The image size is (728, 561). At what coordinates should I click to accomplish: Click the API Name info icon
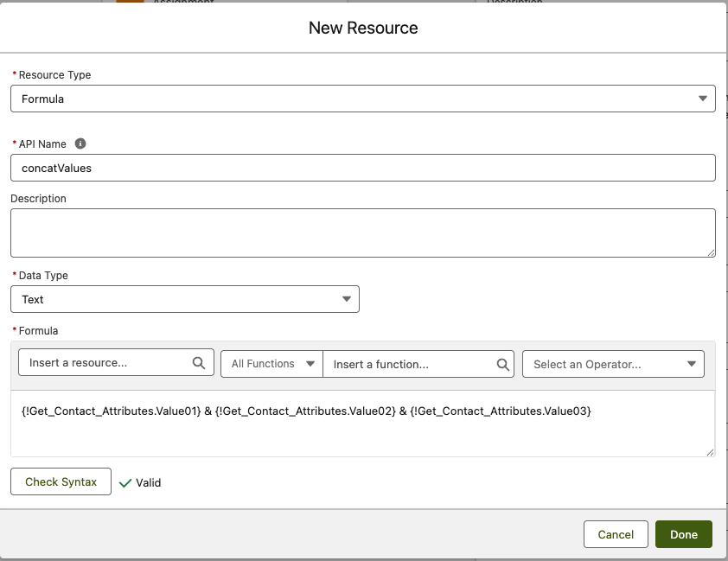(80, 143)
